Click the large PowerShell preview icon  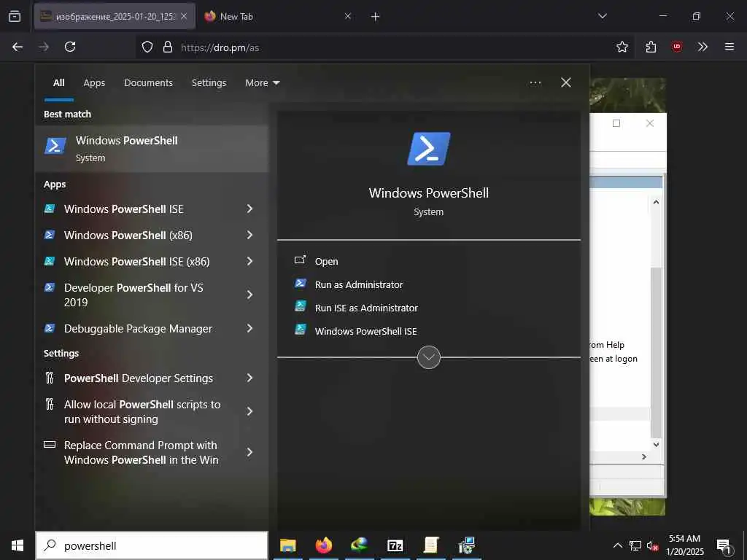click(429, 149)
